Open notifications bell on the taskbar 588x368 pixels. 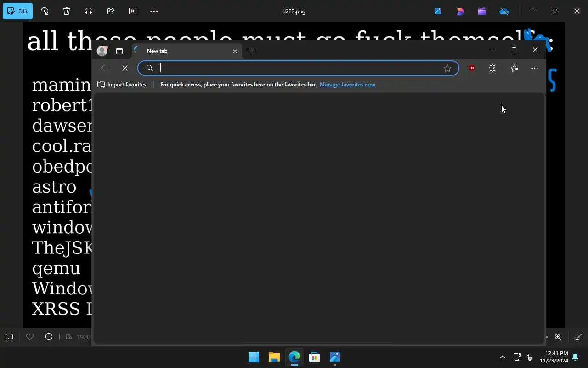click(x=575, y=357)
